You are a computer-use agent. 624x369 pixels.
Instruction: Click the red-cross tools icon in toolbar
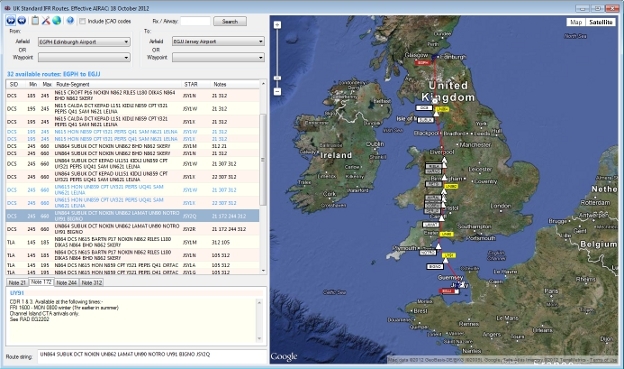pos(46,20)
